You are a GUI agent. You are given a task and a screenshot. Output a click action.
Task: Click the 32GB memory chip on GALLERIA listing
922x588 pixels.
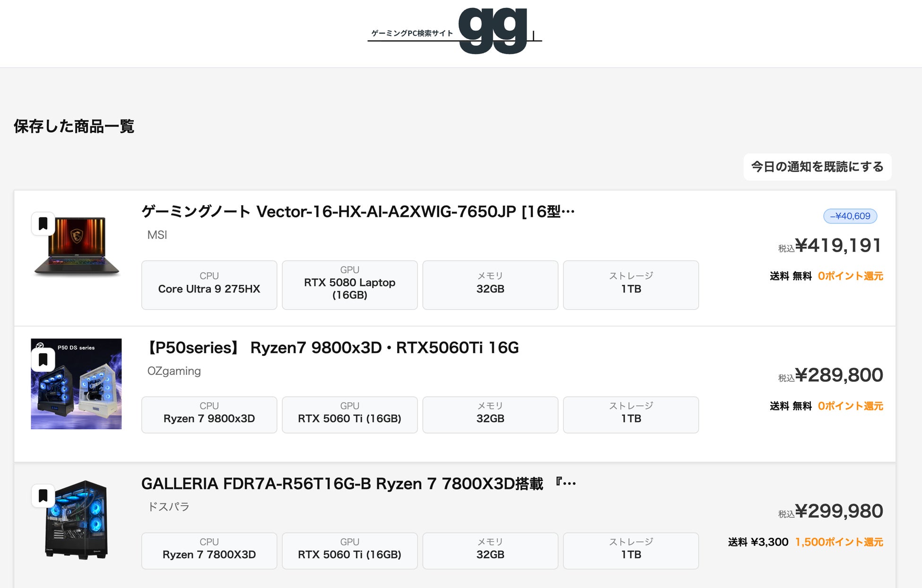490,551
